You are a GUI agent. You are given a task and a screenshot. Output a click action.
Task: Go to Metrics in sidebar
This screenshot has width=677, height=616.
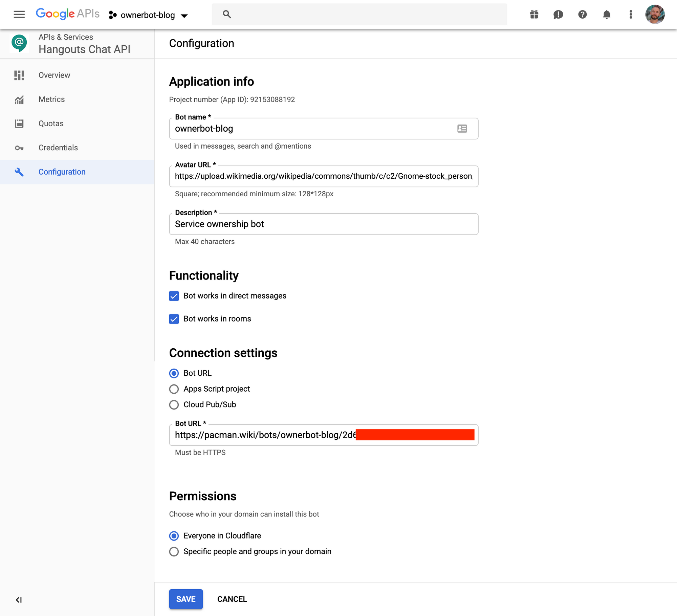pos(77,99)
